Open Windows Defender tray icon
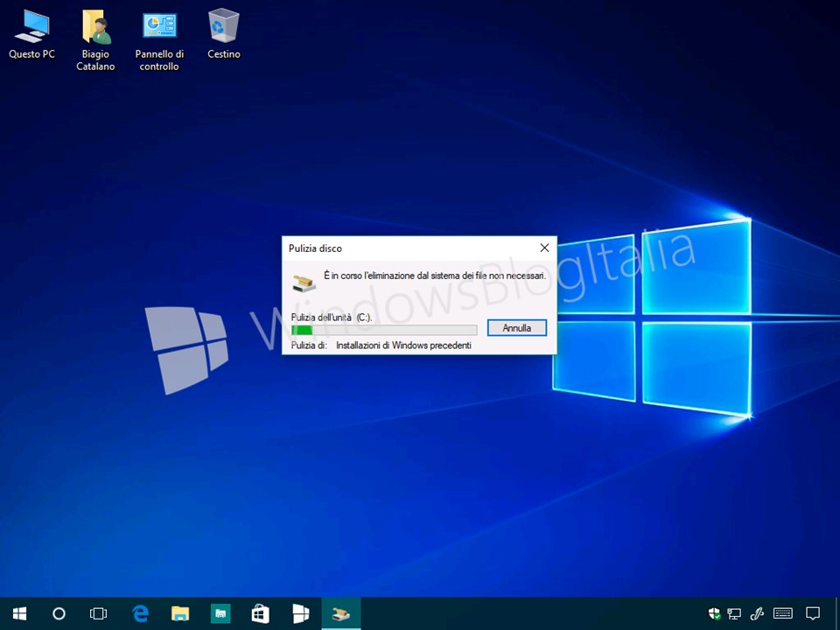The image size is (840, 630). point(714,613)
